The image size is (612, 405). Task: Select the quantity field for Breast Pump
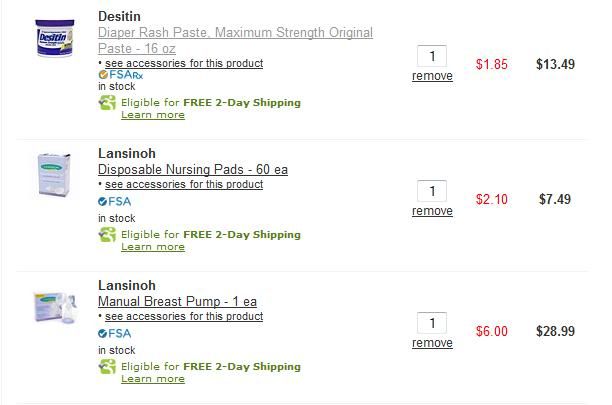pyautogui.click(x=432, y=323)
